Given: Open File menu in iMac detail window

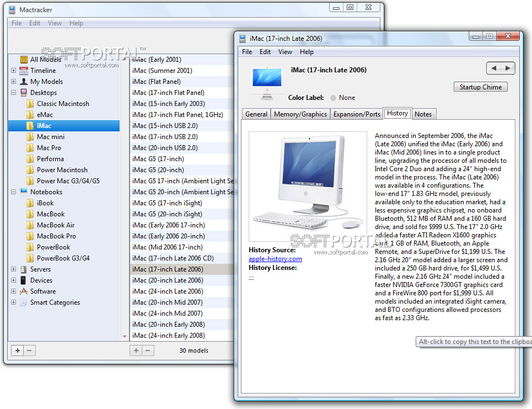Looking at the screenshot, I should pyautogui.click(x=247, y=52).
